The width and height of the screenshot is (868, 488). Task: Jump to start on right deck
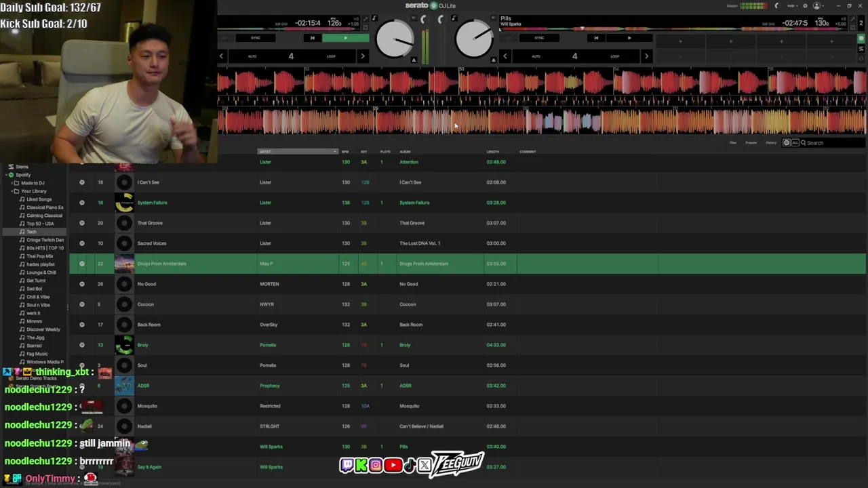click(x=596, y=38)
